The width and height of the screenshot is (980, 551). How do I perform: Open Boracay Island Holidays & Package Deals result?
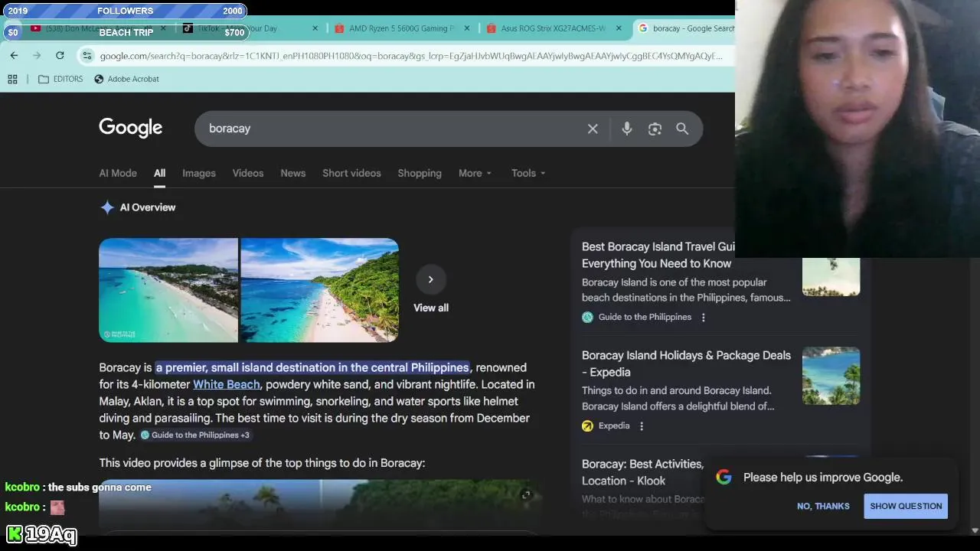pos(686,364)
